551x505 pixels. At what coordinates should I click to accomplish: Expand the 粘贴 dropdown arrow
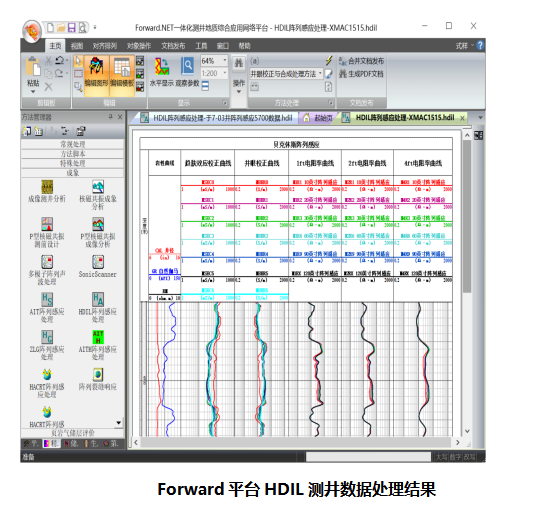tap(33, 92)
